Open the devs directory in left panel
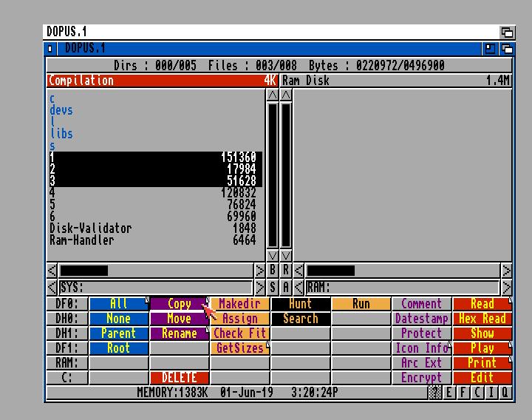The image size is (532, 420). [x=61, y=110]
